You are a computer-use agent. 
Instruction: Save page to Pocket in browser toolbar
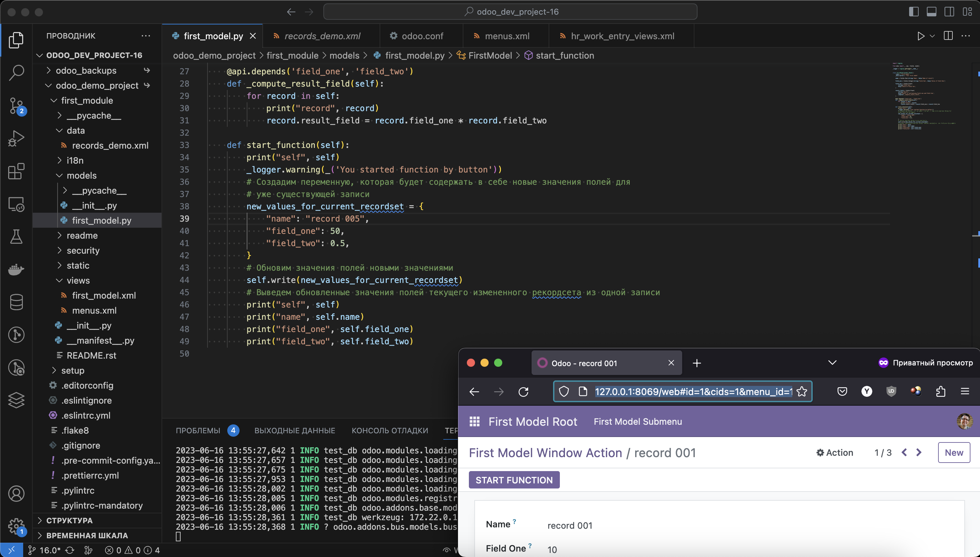coord(842,391)
